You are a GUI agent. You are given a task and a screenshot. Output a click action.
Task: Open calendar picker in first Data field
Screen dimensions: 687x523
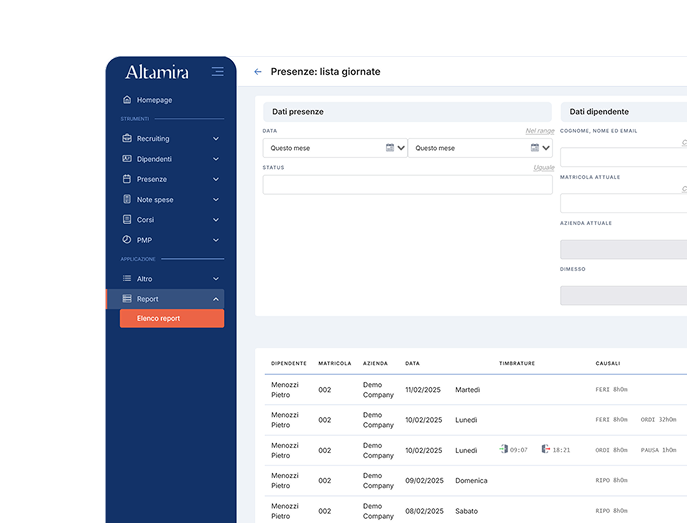click(x=390, y=148)
